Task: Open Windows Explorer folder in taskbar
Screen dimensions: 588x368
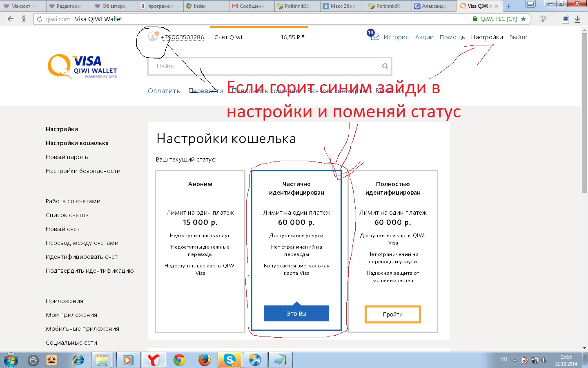Action: coord(102,360)
